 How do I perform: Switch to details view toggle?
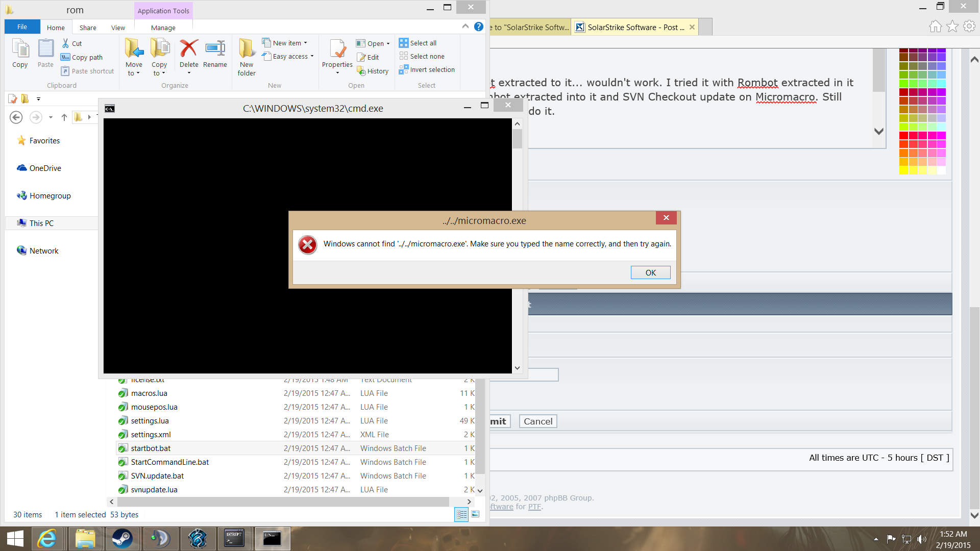pos(461,514)
